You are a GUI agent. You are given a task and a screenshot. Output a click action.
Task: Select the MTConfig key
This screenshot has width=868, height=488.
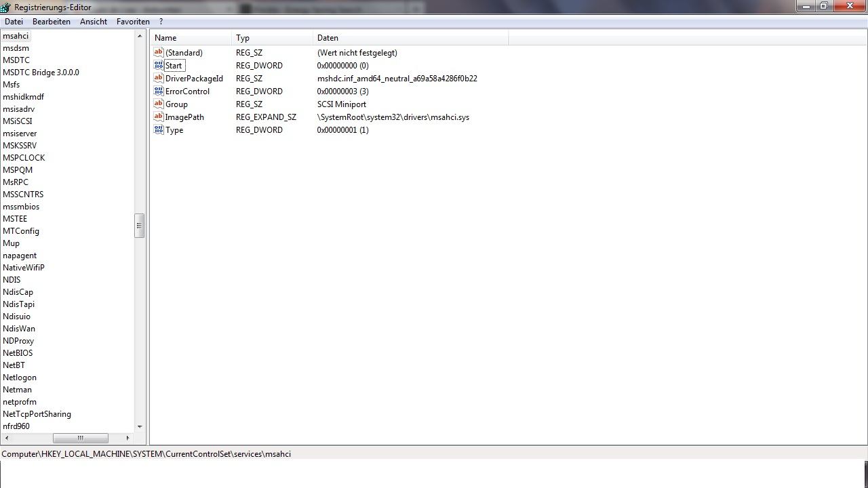(21, 231)
